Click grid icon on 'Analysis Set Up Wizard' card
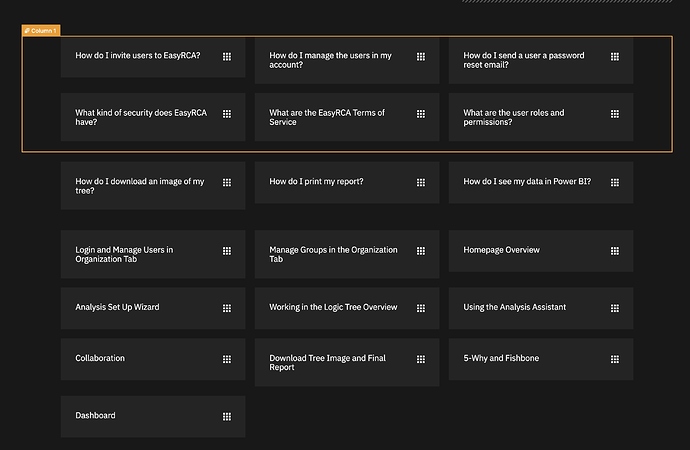690x450 pixels. tap(227, 308)
